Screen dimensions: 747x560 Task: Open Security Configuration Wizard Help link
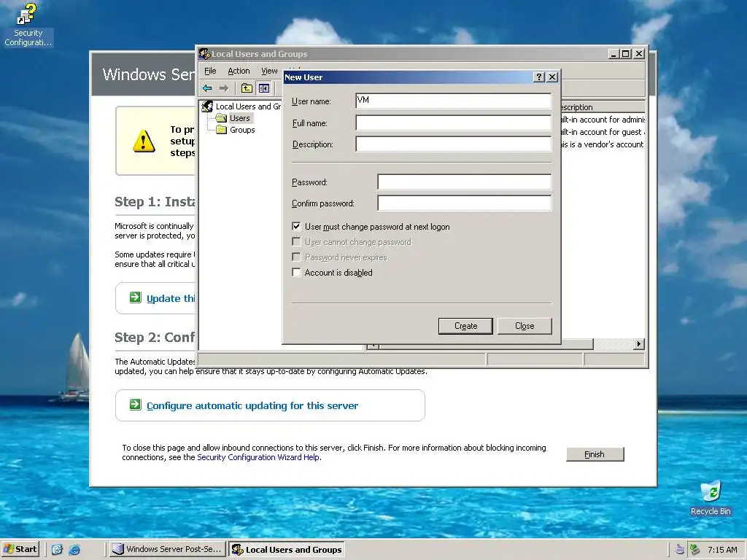coord(258,457)
